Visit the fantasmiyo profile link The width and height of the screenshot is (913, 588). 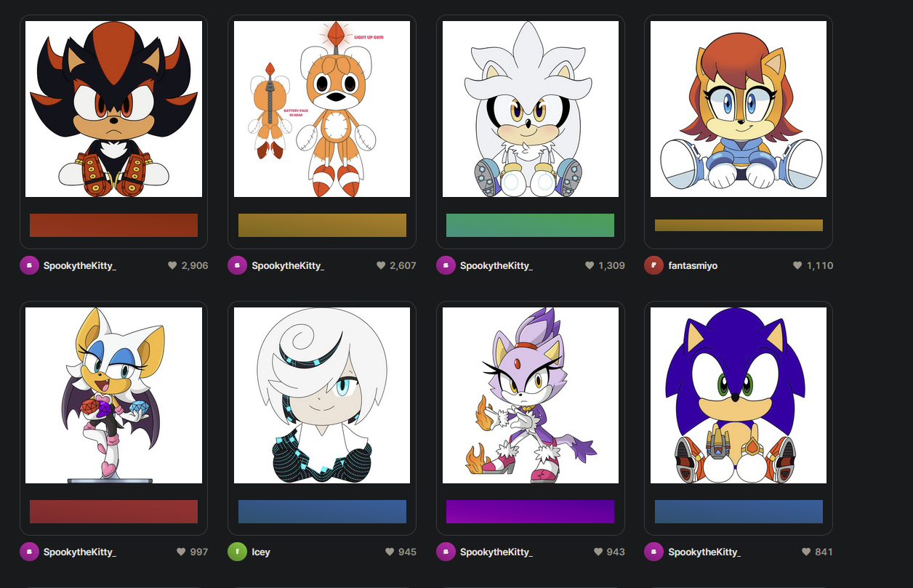[x=693, y=266]
